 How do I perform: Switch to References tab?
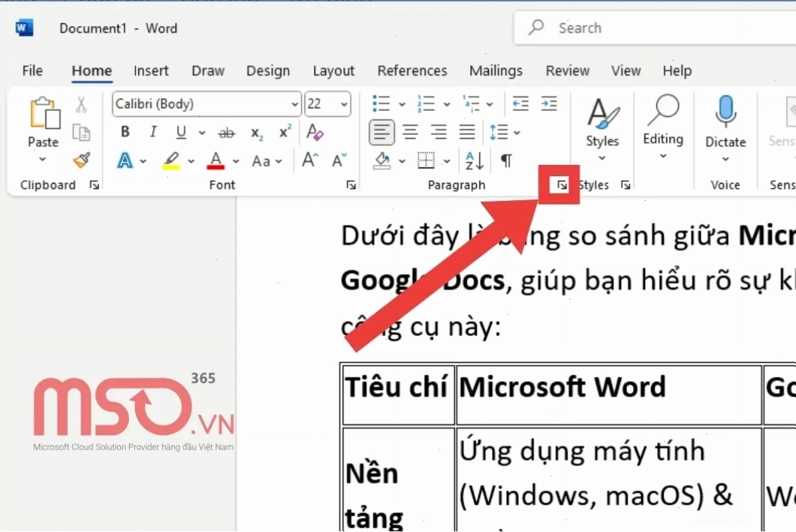click(x=412, y=70)
